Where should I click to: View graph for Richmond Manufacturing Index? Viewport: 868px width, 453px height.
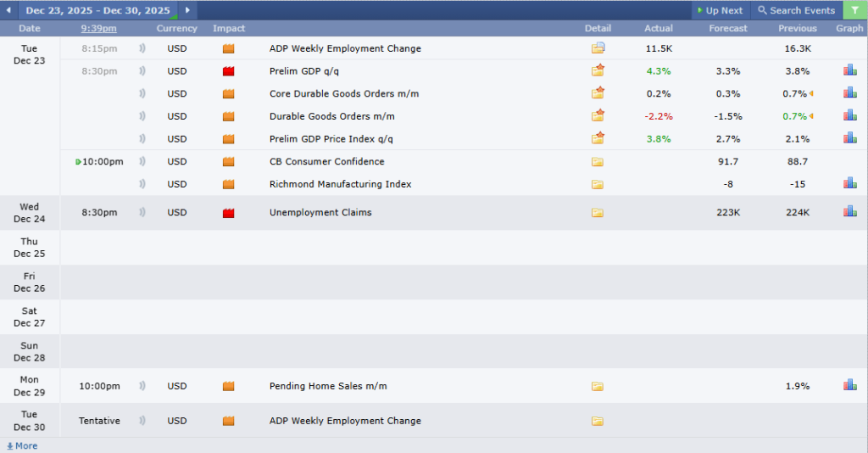point(849,183)
